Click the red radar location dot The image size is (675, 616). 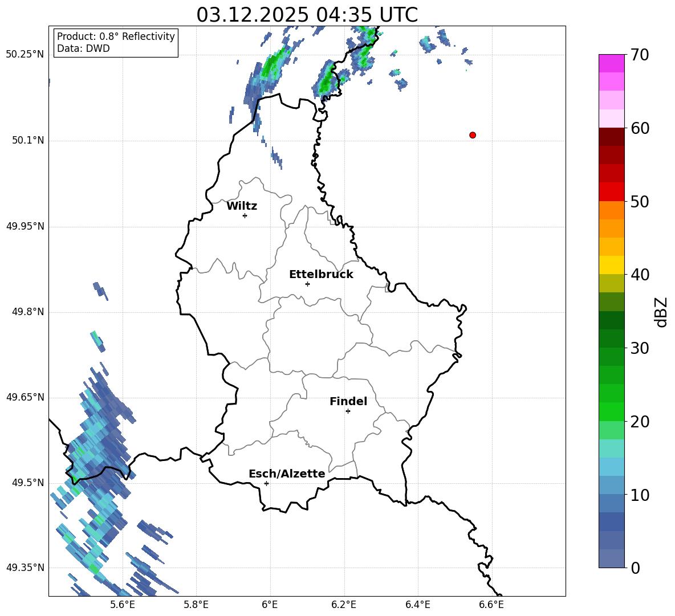[x=473, y=135]
